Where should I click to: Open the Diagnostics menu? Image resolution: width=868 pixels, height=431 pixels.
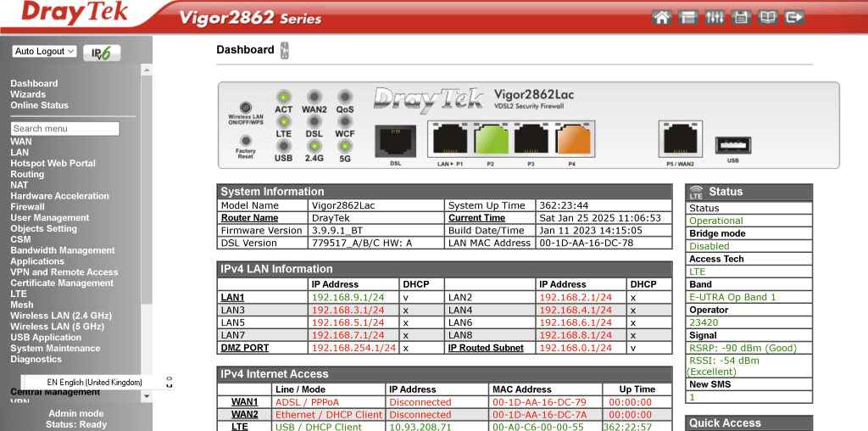tap(36, 359)
